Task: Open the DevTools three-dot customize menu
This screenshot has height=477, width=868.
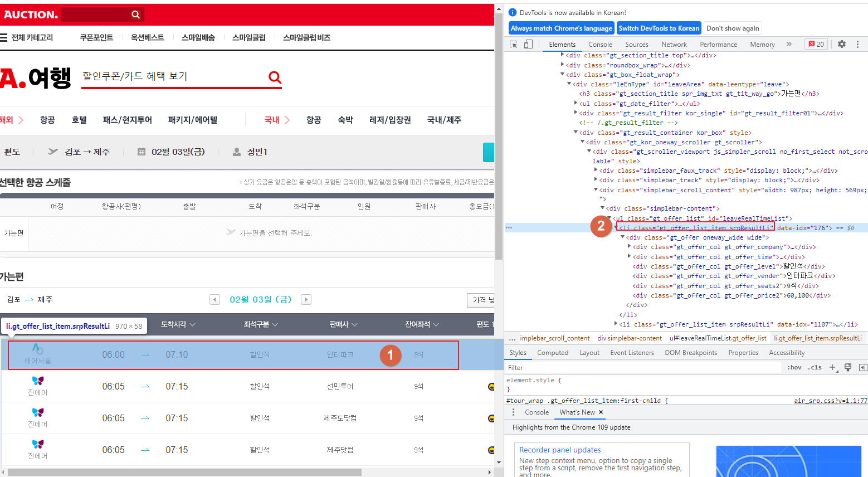Action: (857, 44)
